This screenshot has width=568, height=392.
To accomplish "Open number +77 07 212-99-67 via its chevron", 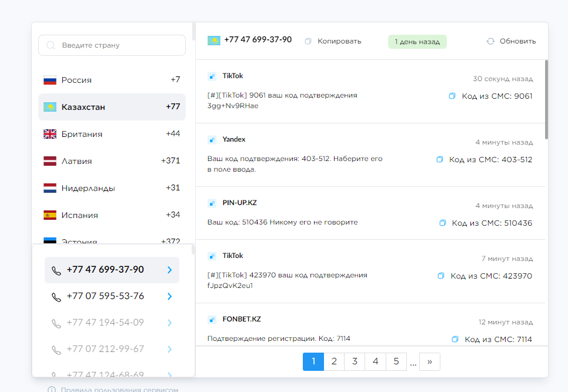I will (169, 349).
